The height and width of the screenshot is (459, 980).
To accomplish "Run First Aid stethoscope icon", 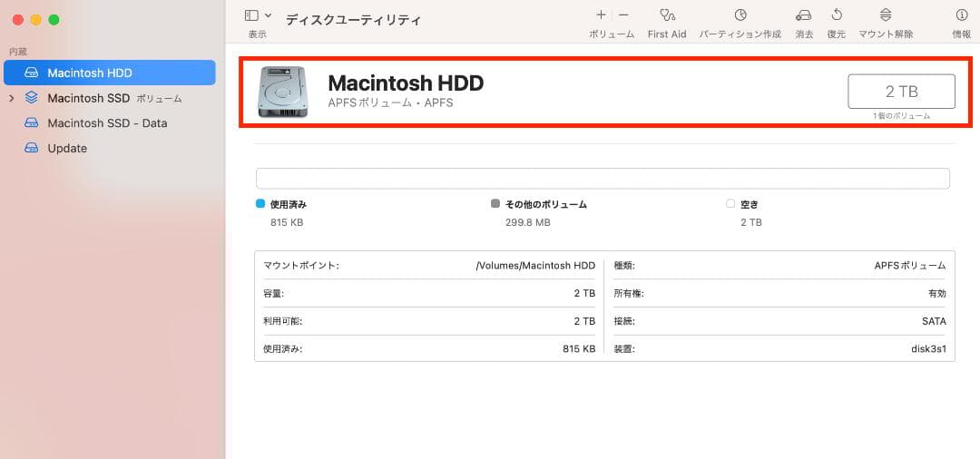I will coord(667,15).
